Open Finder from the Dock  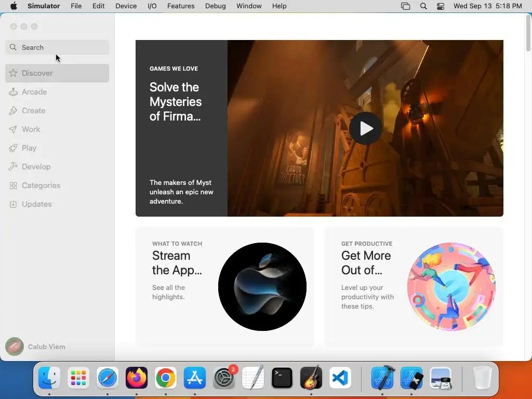[x=49, y=378]
